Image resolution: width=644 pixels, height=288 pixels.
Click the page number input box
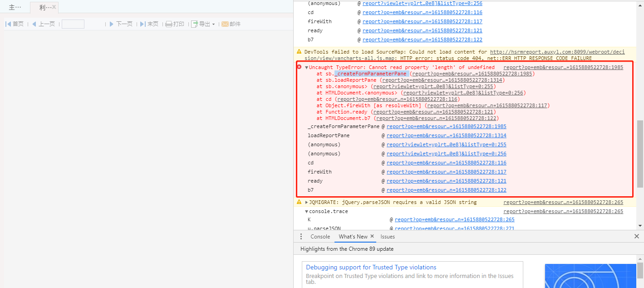tap(73, 24)
